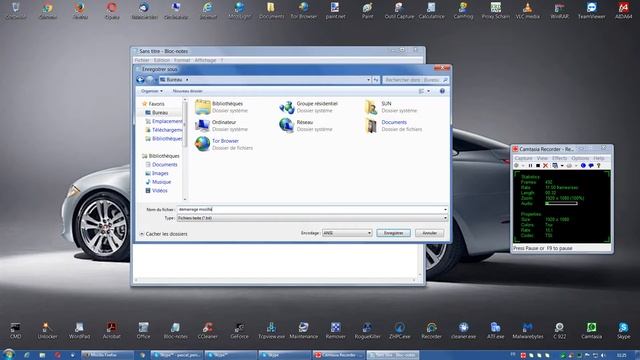Click the Camtasia Recorder question mark icon
This screenshot has height=360, width=640.
click(x=599, y=166)
